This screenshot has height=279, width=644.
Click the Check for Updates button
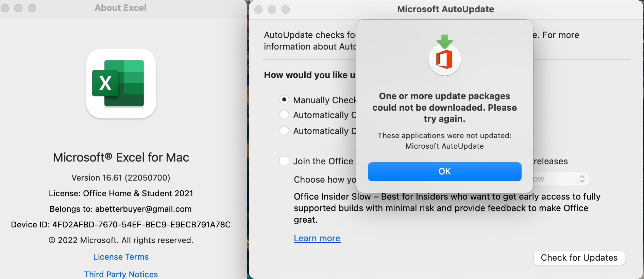coord(579,258)
